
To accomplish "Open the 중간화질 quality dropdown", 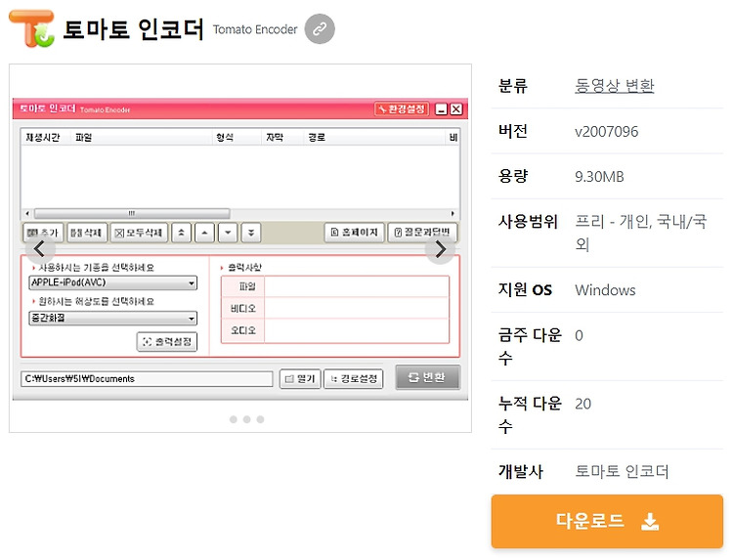I will click(113, 319).
